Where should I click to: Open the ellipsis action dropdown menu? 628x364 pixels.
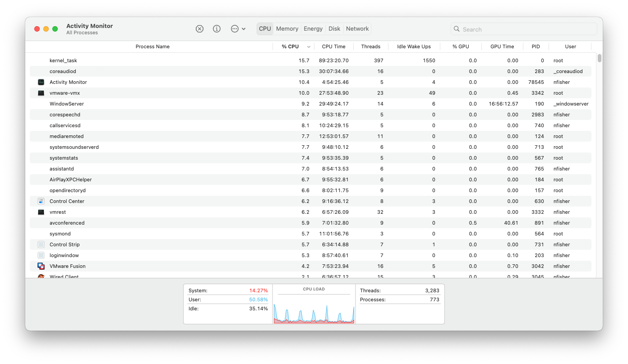[238, 29]
